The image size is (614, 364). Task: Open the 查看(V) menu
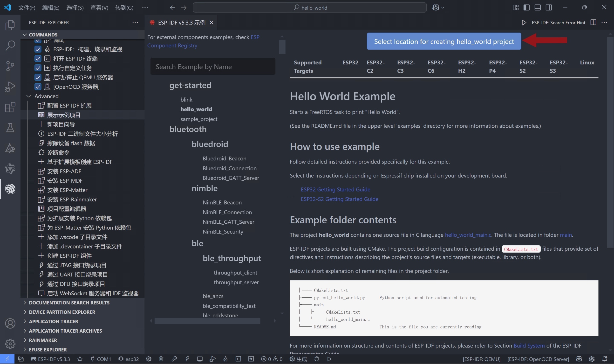pyautogui.click(x=99, y=8)
